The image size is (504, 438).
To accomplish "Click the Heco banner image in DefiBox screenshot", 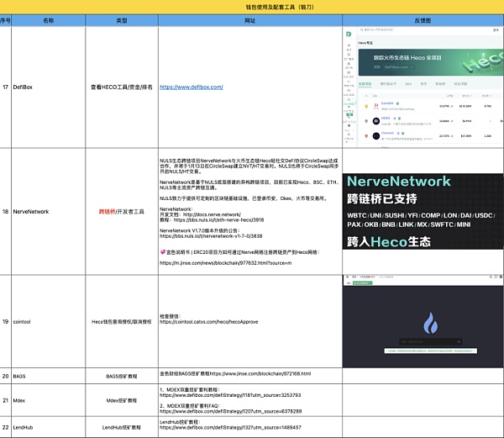I will (x=430, y=61).
